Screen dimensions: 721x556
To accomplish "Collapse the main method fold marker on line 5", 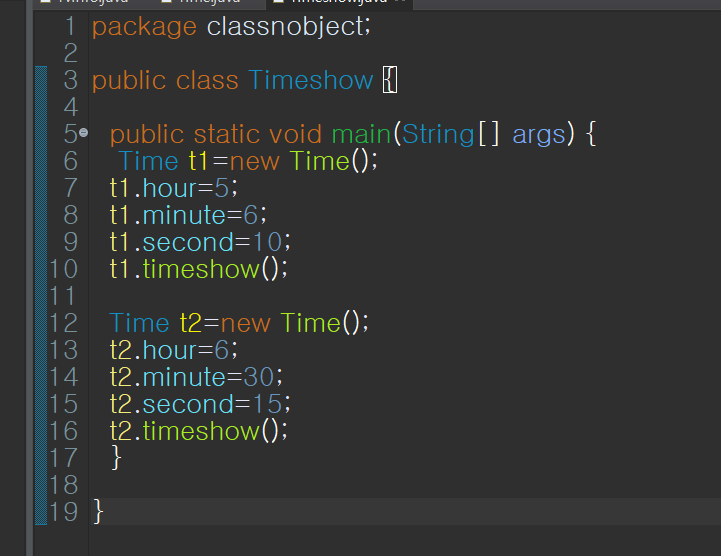I will tap(83, 133).
